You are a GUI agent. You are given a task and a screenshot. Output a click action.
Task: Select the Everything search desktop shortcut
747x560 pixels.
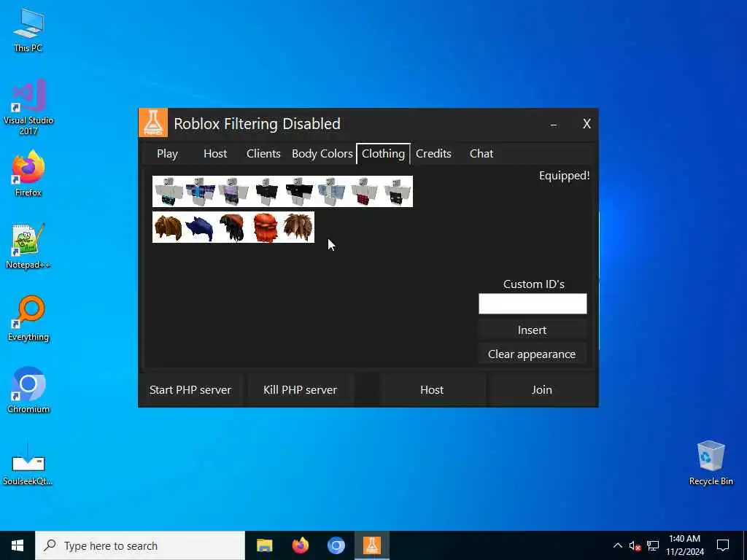28,318
